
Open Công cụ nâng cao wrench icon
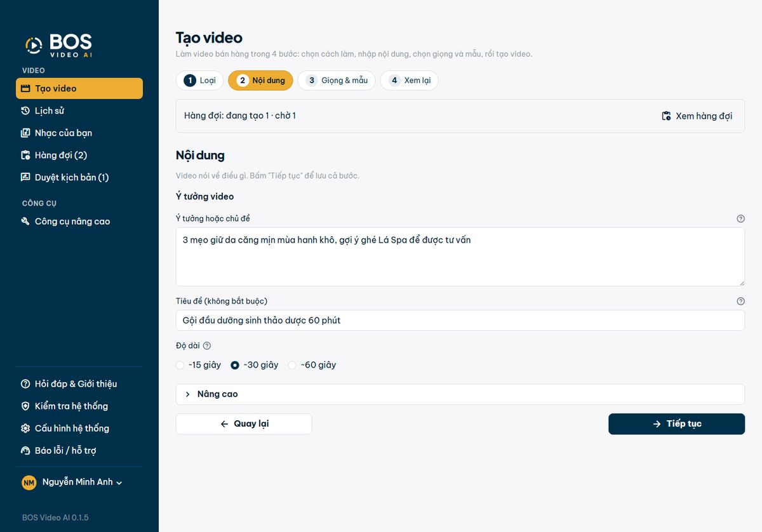tap(25, 222)
